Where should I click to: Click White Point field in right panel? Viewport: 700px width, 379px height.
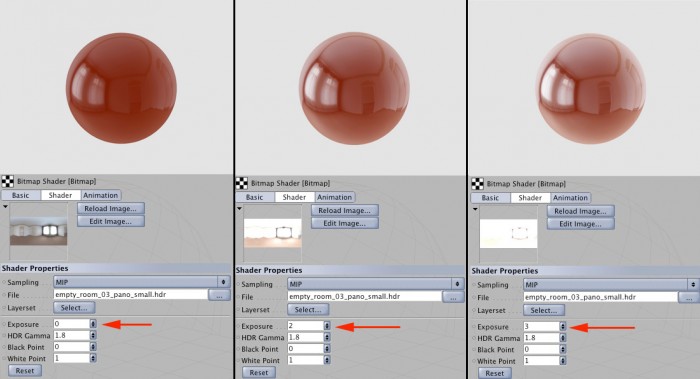tap(541, 361)
